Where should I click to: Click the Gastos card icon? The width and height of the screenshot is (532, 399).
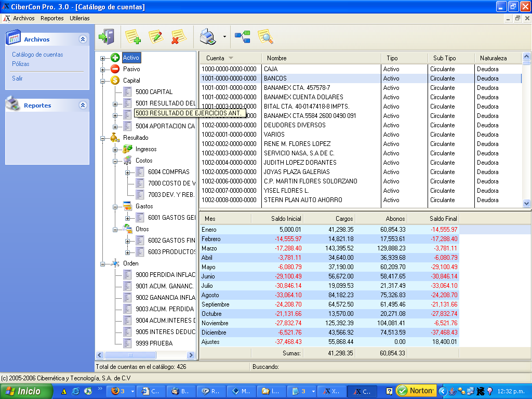tap(128, 206)
